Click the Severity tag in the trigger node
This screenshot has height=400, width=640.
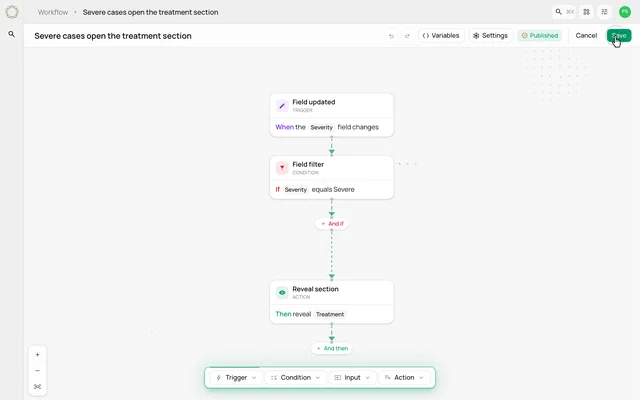click(321, 127)
